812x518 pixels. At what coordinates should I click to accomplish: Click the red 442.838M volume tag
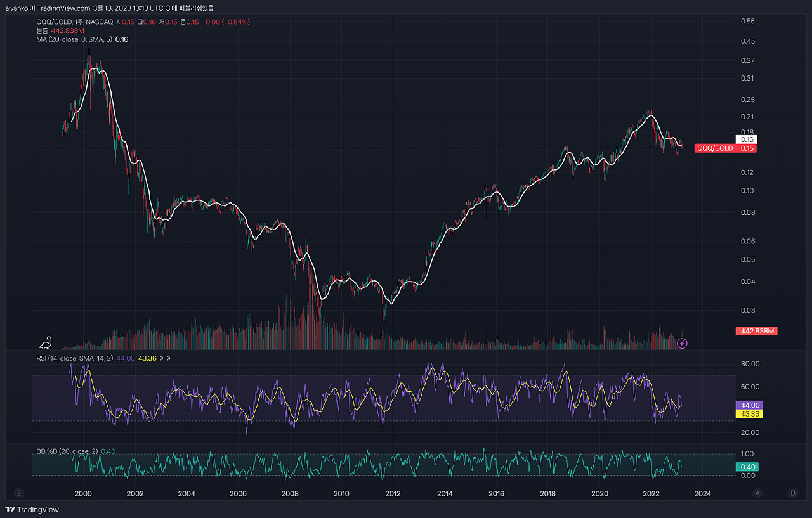(756, 331)
